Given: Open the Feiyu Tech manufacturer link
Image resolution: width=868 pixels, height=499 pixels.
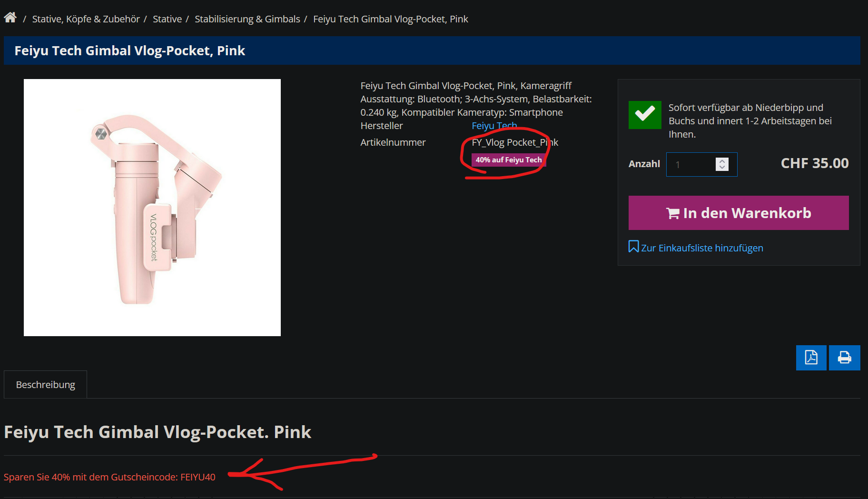Looking at the screenshot, I should pos(494,126).
